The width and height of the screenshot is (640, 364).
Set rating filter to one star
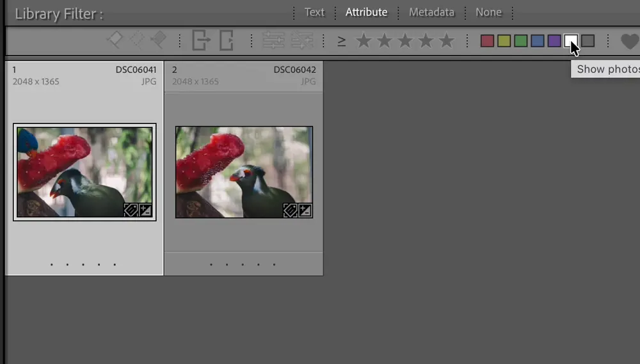364,40
